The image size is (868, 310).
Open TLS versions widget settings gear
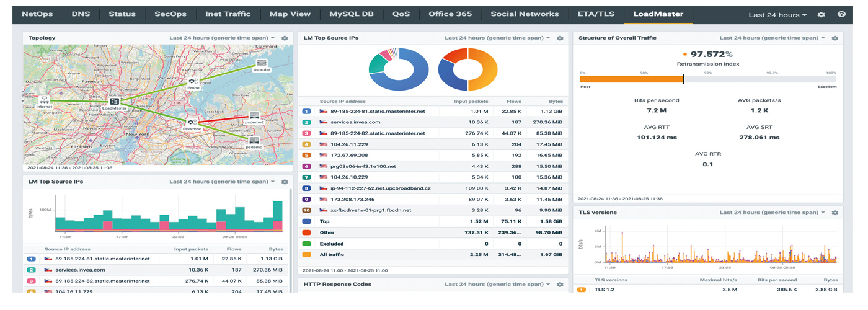pyautogui.click(x=835, y=212)
